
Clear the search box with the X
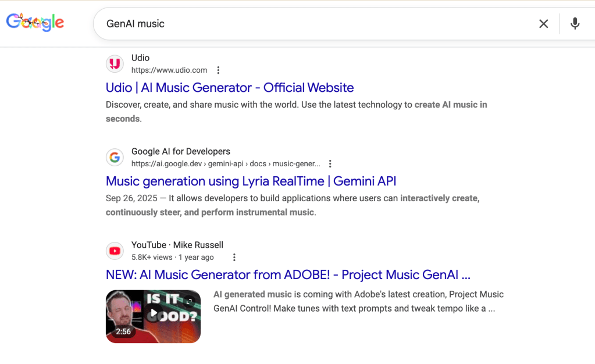[543, 24]
